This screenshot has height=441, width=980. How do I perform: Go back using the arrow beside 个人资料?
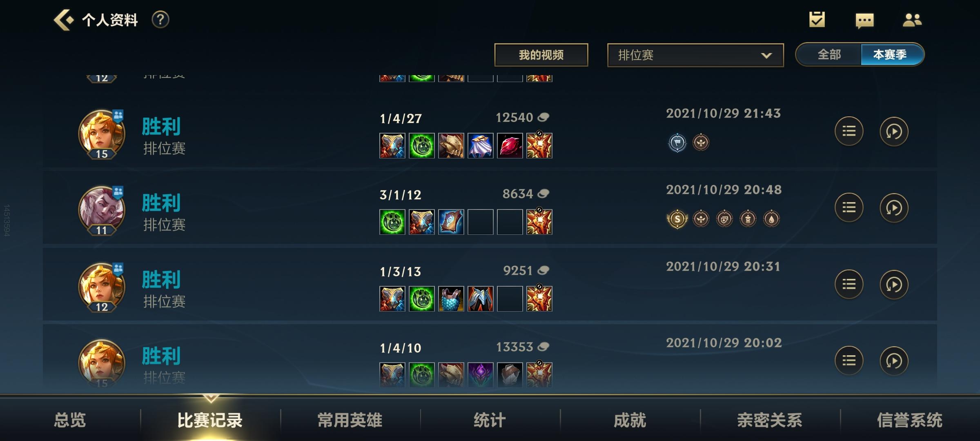[64, 20]
